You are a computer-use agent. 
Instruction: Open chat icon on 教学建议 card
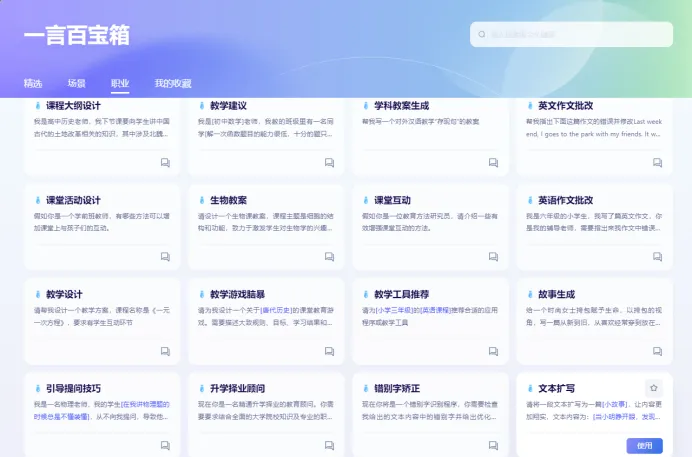pos(329,162)
